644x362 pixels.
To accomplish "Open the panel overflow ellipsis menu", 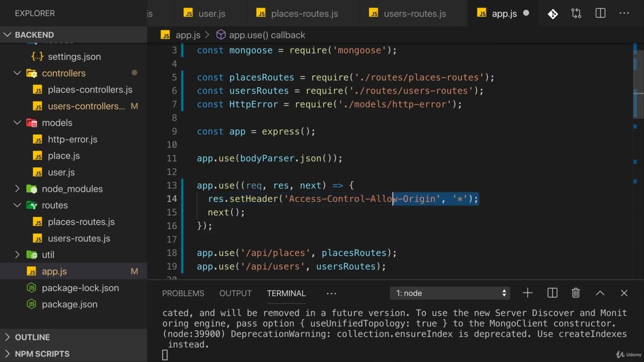I will point(331,293).
